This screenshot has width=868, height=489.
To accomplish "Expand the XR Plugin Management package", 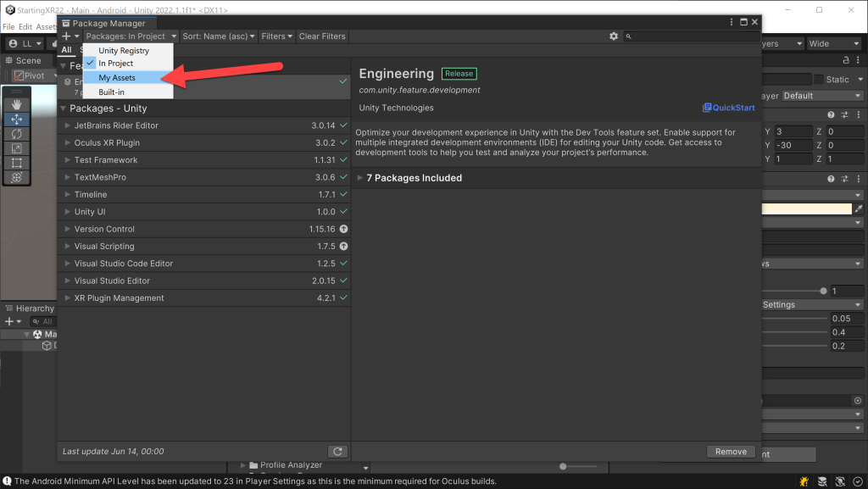I will (67, 298).
